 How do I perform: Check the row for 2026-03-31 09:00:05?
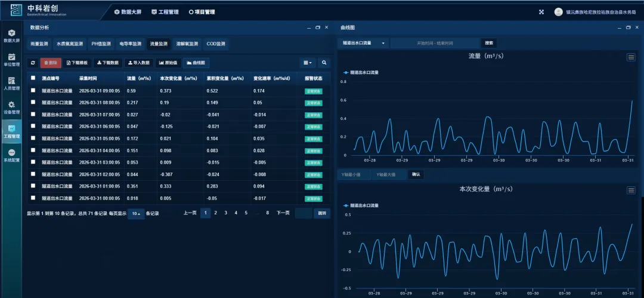point(33,91)
